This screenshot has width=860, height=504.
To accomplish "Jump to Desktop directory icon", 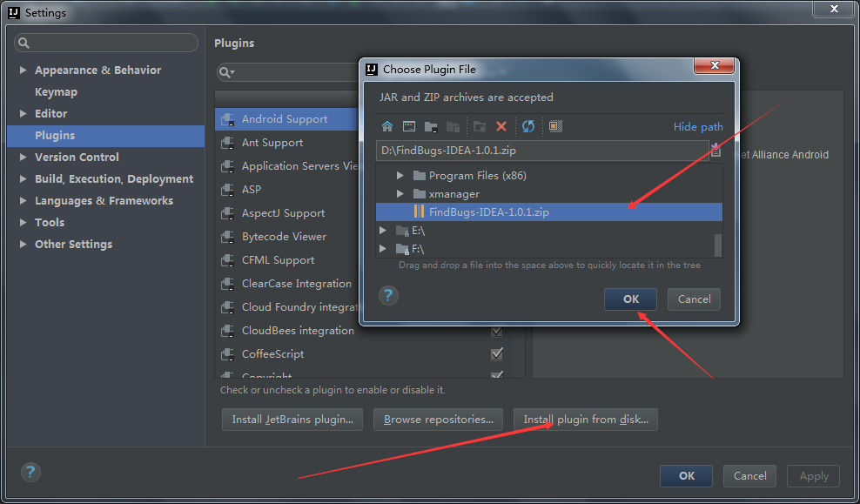I will (x=409, y=127).
